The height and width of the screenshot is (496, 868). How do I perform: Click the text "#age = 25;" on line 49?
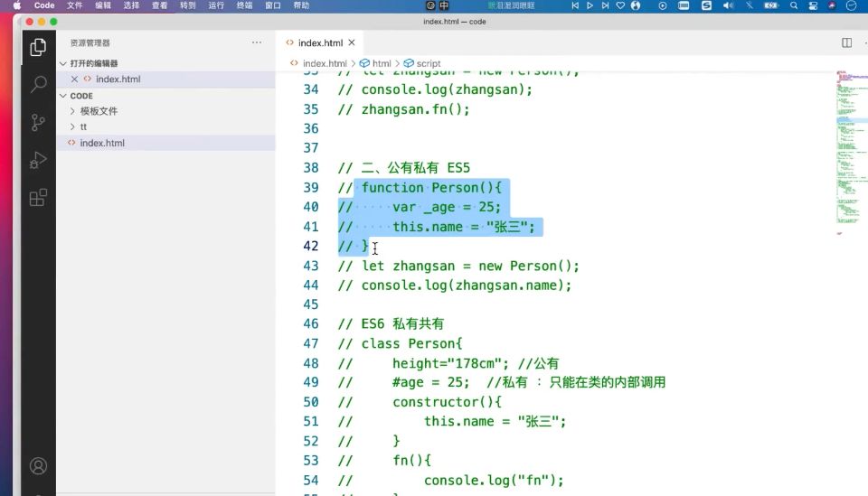click(431, 383)
